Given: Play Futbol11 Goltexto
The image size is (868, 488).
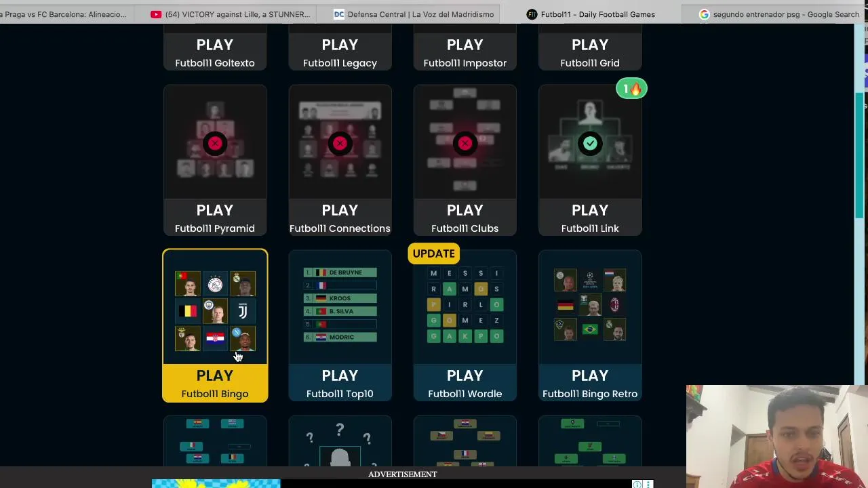Looking at the screenshot, I should point(215,53).
